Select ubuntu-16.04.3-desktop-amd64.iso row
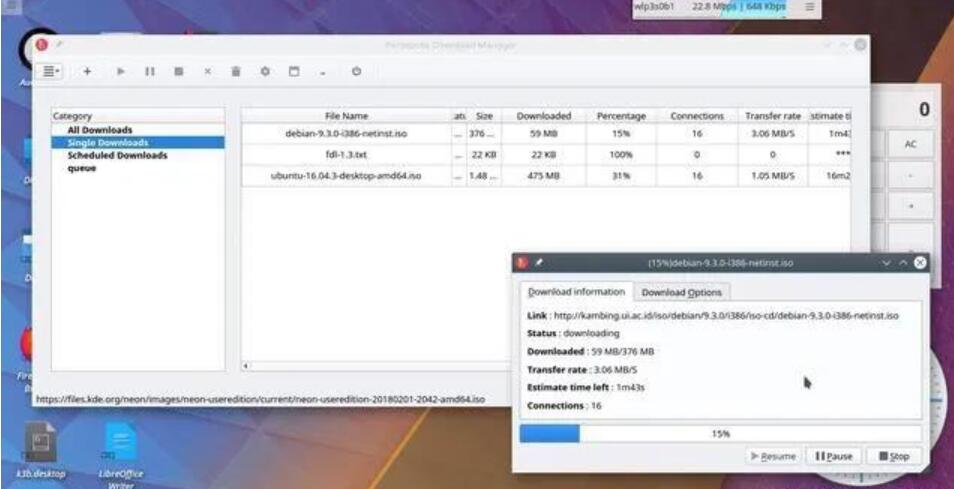 [x=546, y=176]
